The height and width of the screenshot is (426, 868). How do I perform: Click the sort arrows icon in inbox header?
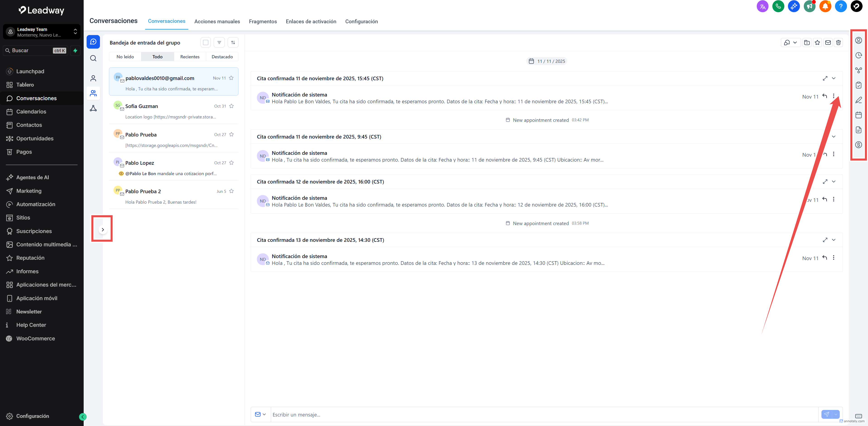tap(233, 42)
